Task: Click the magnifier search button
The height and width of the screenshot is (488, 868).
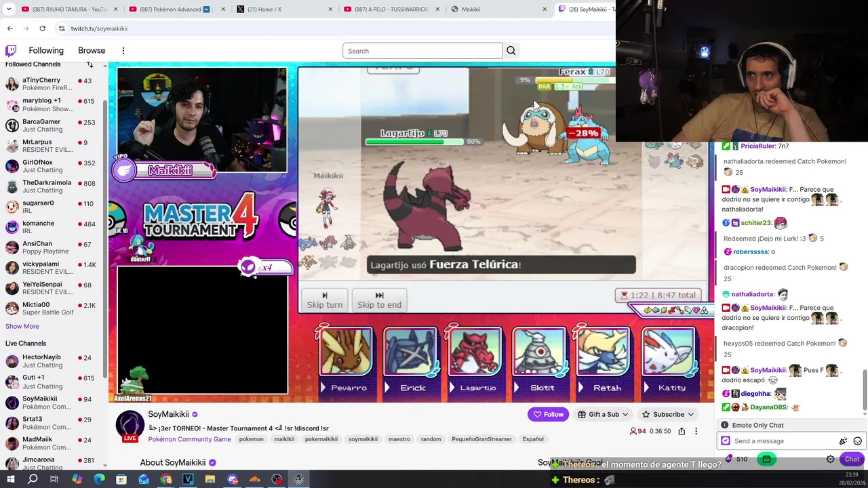Action: click(x=511, y=51)
